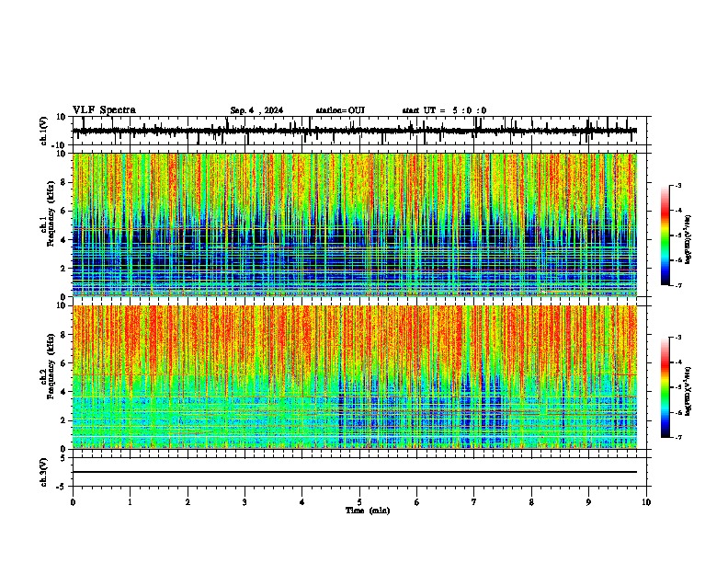This screenshot has width=728, height=563.
Task: Click the "2" kHz tick on ch.2 spectrogram
Action: [x=63, y=420]
